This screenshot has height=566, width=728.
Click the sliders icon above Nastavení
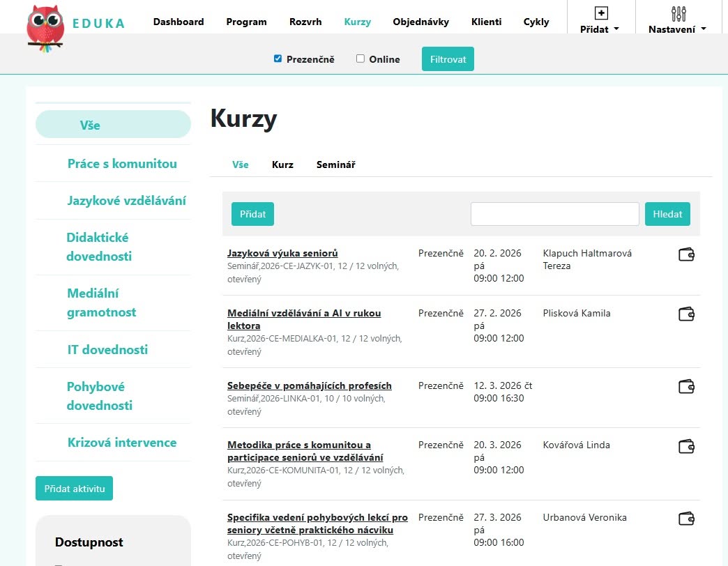point(678,13)
